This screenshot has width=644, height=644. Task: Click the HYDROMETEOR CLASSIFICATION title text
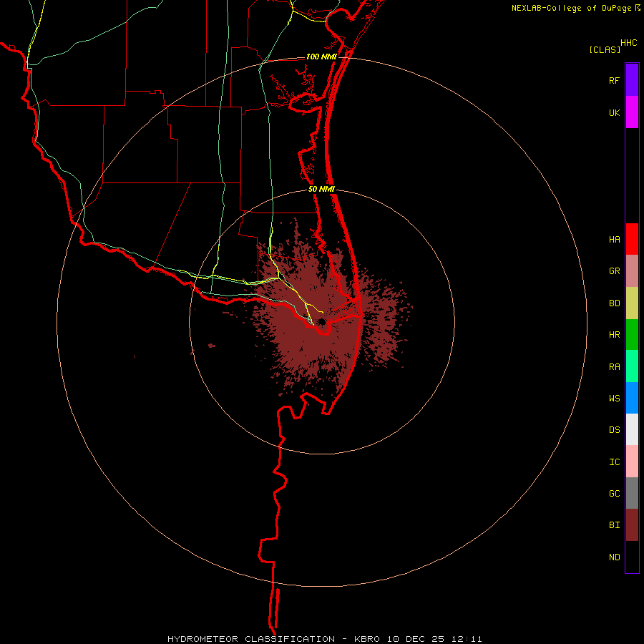click(251, 639)
